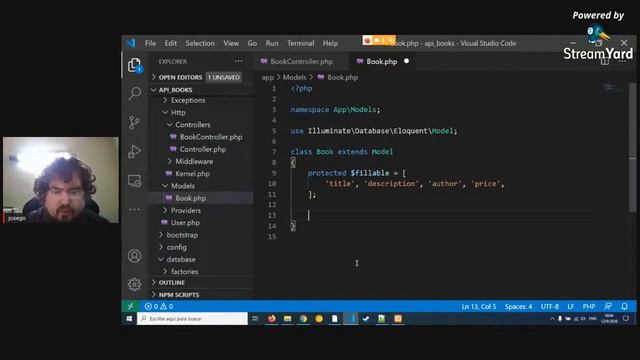Open Task View on taskbar
640x360 pixels.
pos(255,319)
